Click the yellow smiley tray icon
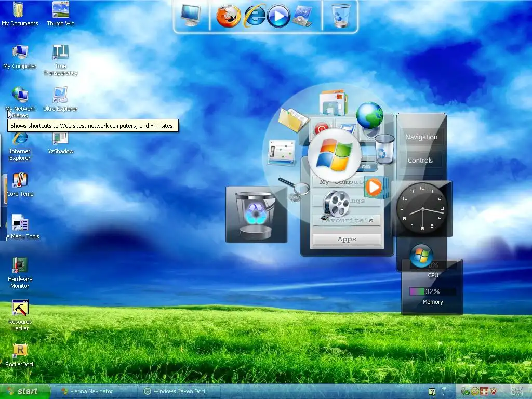The width and height of the screenshot is (532, 399). (475, 392)
